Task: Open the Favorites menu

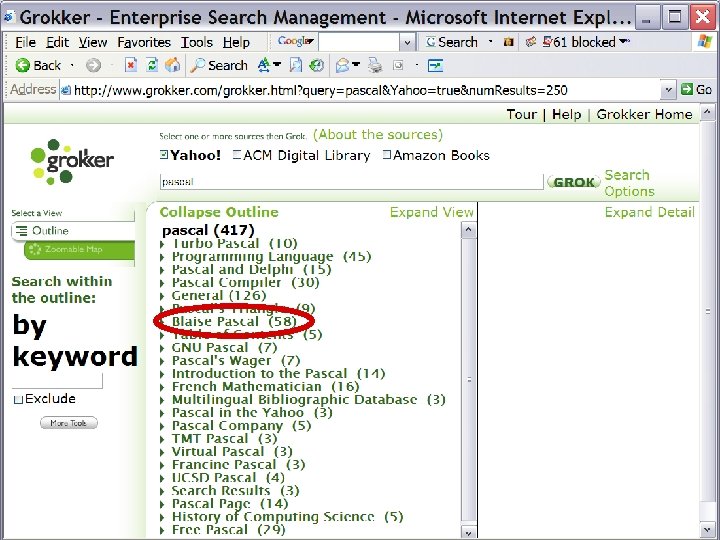Action: 144,42
